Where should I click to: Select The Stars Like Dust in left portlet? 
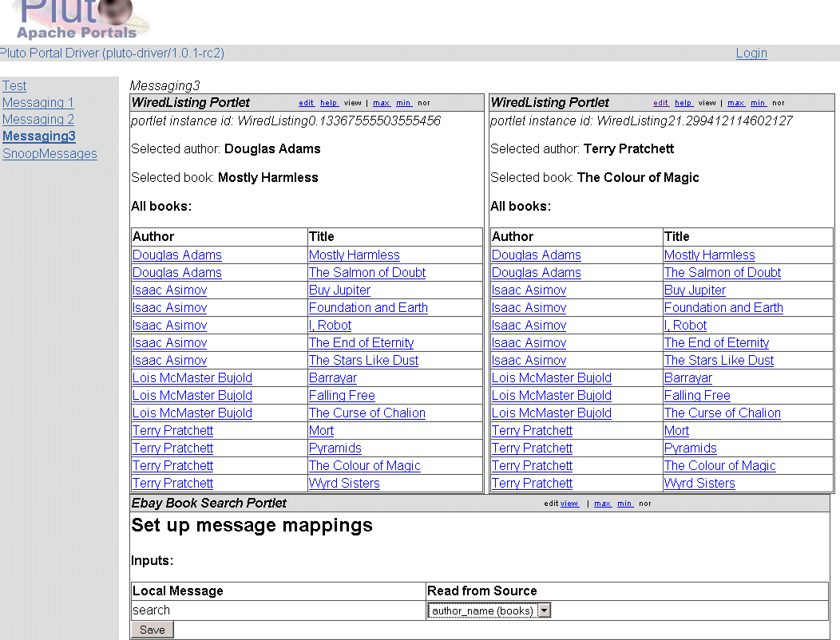click(x=364, y=361)
